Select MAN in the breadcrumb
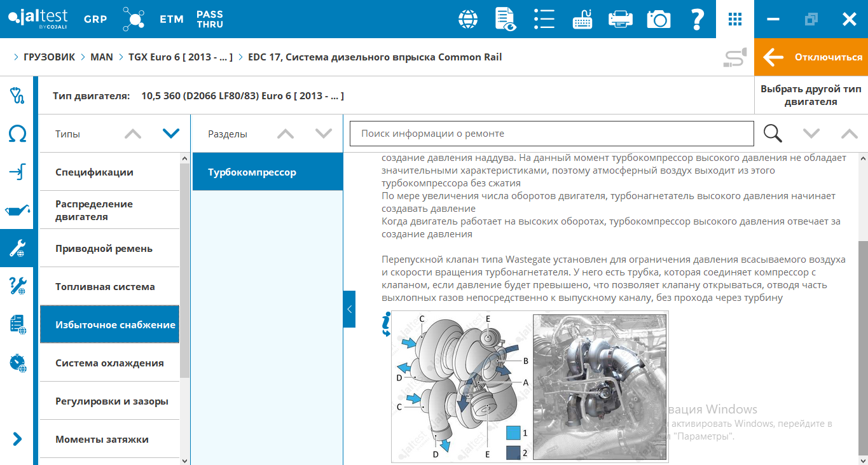The height and width of the screenshot is (465, 868). (102, 57)
